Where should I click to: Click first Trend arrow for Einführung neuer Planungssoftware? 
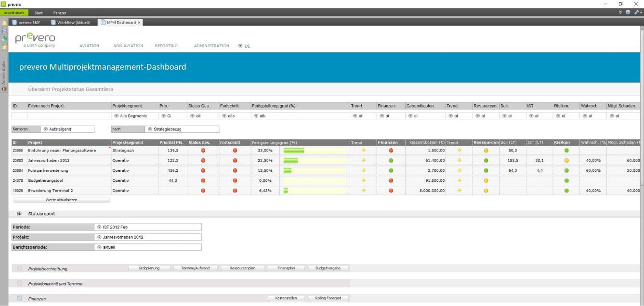(x=364, y=150)
